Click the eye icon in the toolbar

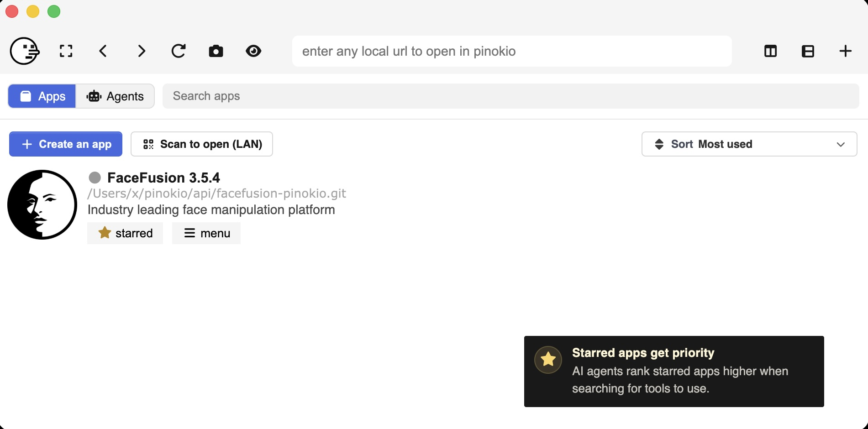coord(253,51)
